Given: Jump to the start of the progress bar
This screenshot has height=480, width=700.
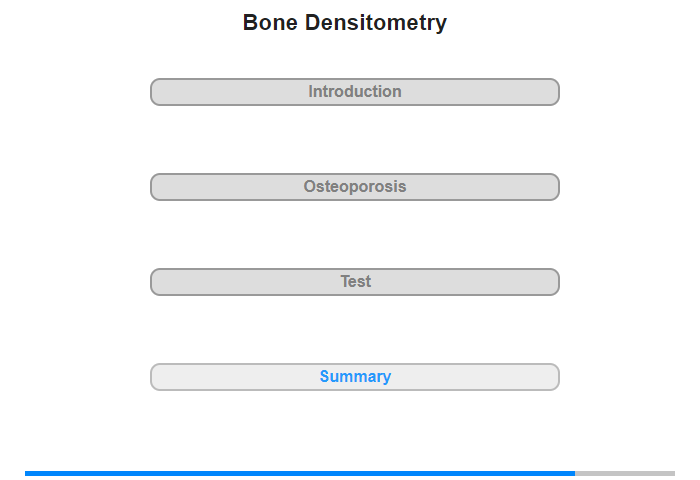Looking at the screenshot, I should click(x=26, y=473).
